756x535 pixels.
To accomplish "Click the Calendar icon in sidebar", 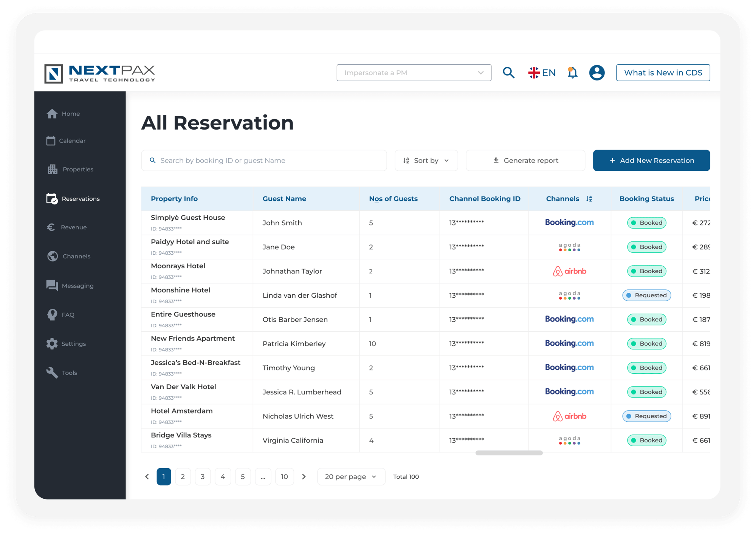I will click(x=51, y=141).
